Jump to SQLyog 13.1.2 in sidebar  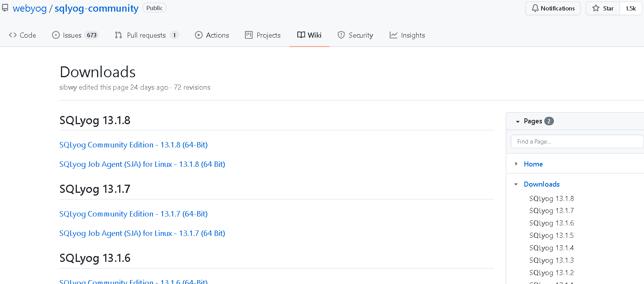click(x=552, y=273)
